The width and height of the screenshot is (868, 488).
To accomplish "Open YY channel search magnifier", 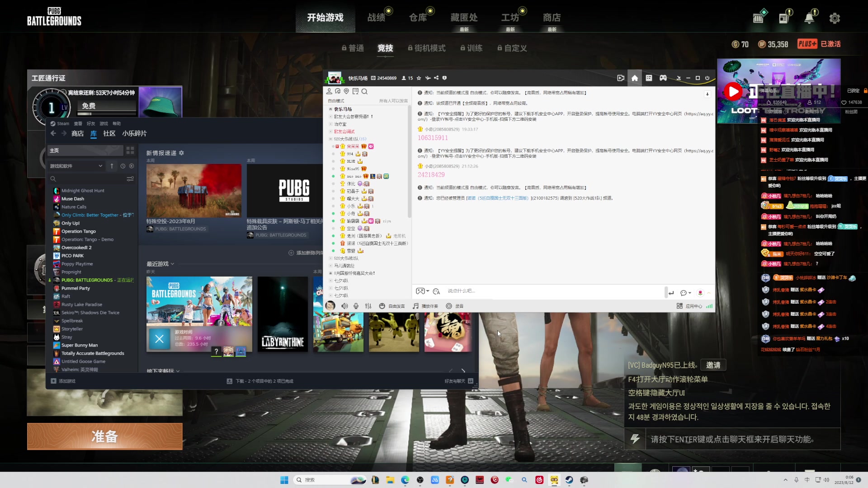I will point(364,91).
